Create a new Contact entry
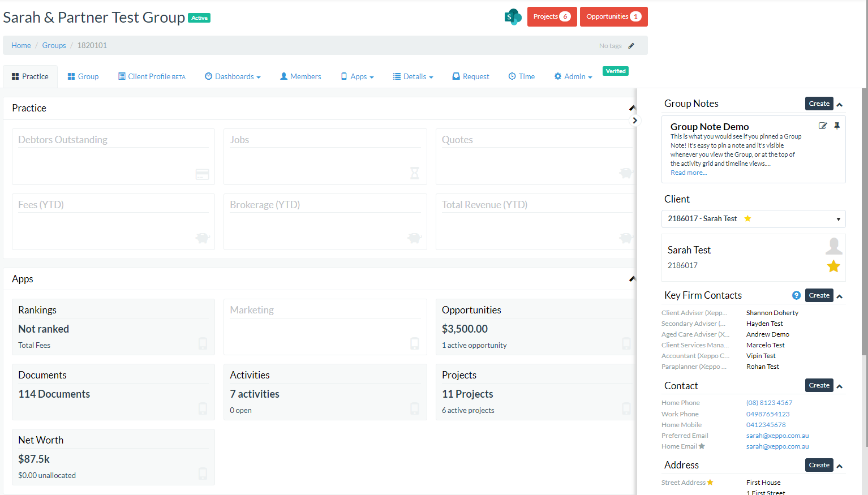This screenshot has width=868, height=495. click(x=819, y=385)
